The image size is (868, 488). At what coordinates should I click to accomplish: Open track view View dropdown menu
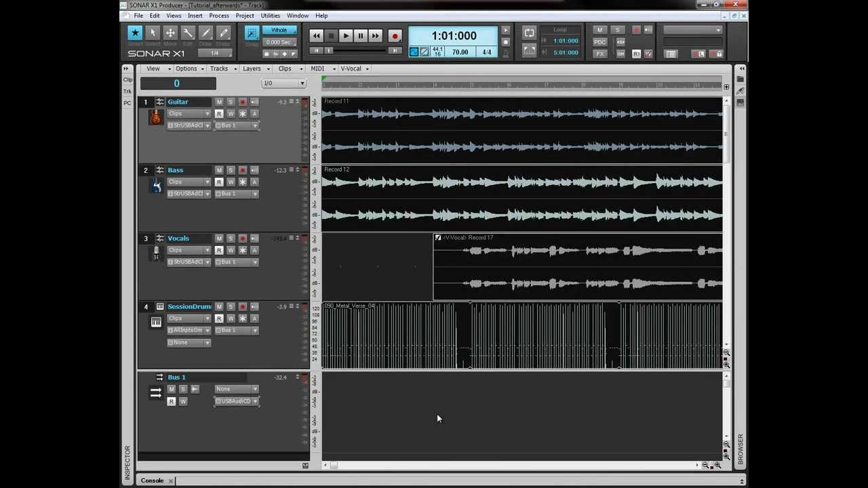click(156, 68)
